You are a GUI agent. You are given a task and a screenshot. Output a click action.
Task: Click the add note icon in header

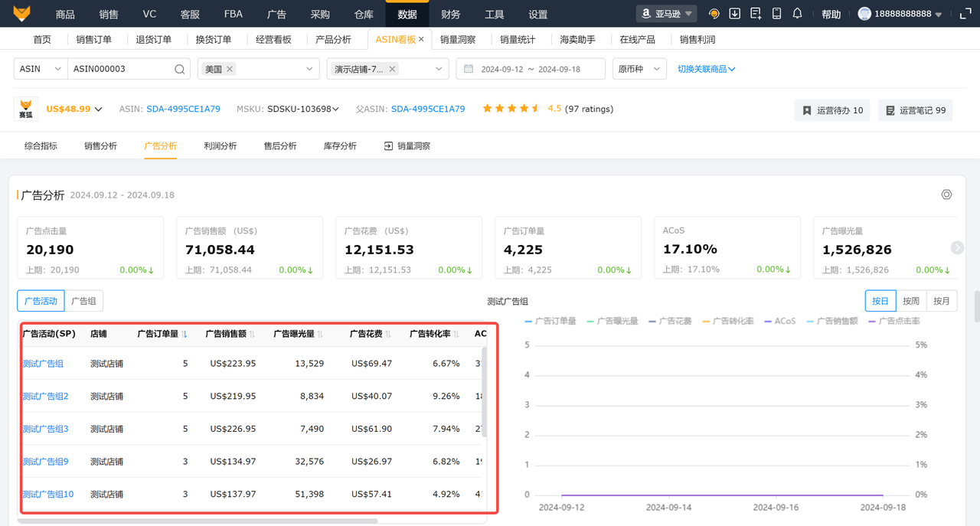pos(756,14)
